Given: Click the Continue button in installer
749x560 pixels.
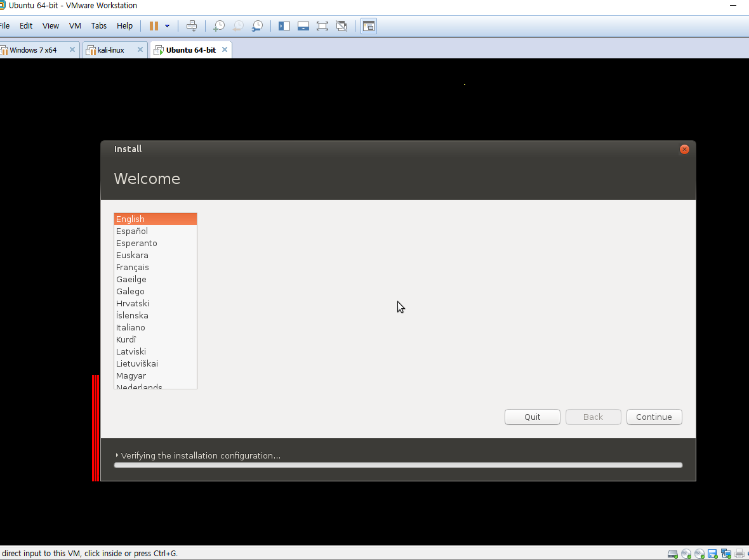Looking at the screenshot, I should tap(654, 417).
